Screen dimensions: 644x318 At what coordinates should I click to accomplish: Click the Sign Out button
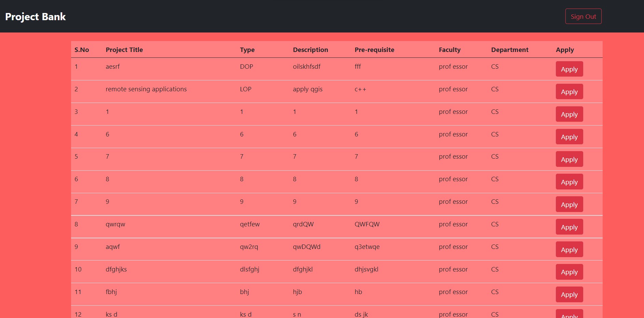click(x=583, y=16)
